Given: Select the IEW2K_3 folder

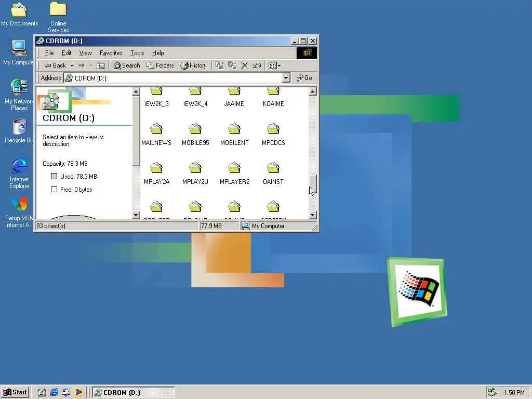Looking at the screenshot, I should [x=156, y=97].
